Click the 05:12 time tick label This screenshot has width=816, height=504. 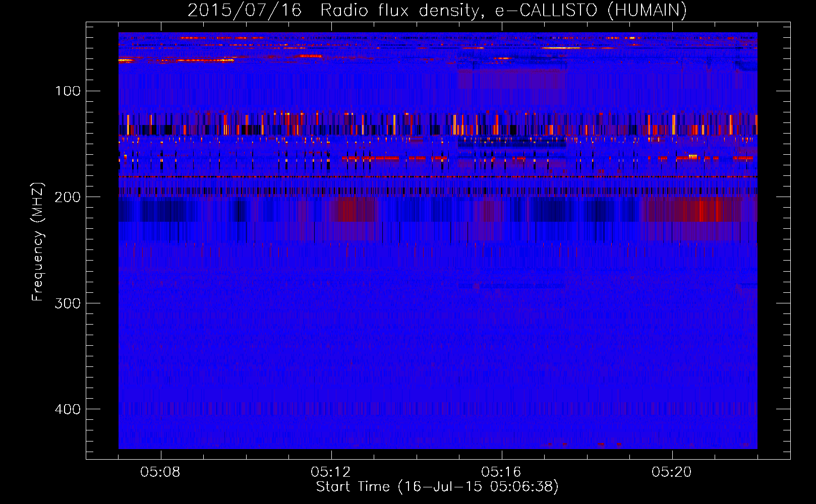click(x=331, y=472)
